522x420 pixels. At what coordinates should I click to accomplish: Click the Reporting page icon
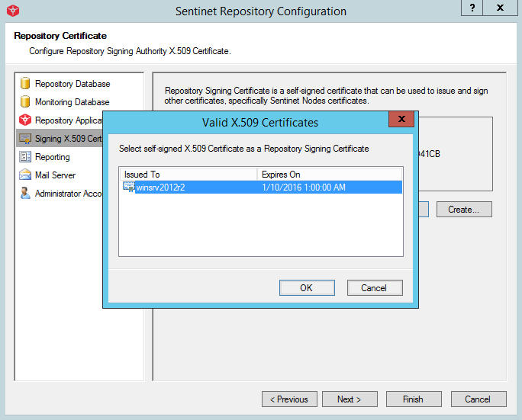25,156
